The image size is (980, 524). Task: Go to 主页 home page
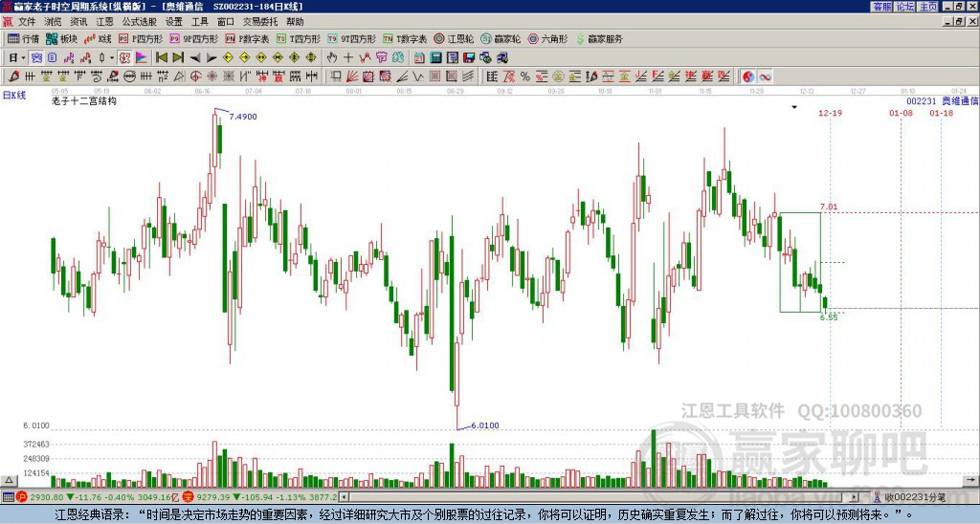point(928,7)
